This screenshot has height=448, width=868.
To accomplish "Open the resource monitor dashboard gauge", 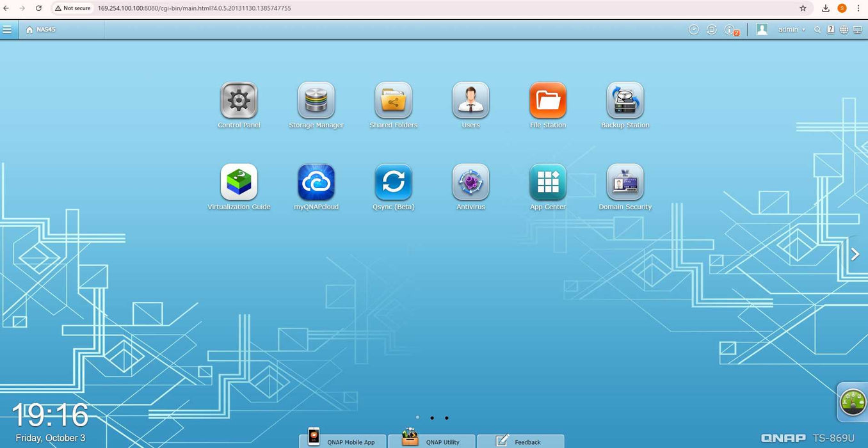I will click(x=853, y=403).
